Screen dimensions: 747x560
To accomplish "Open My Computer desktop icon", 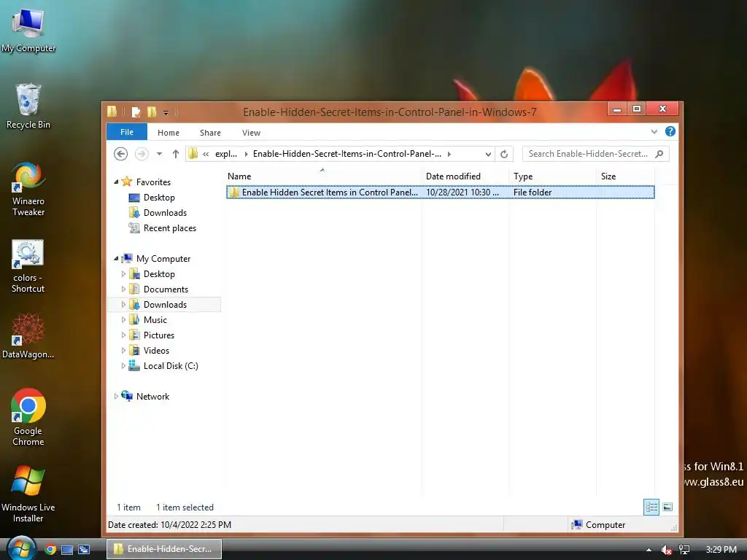I will [x=28, y=31].
